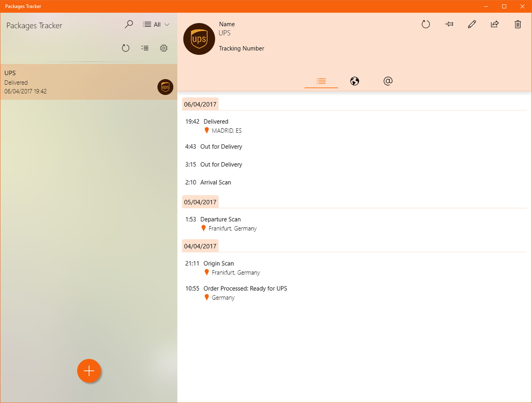
Task: Click the large UPS carrier logo
Action: point(199,39)
